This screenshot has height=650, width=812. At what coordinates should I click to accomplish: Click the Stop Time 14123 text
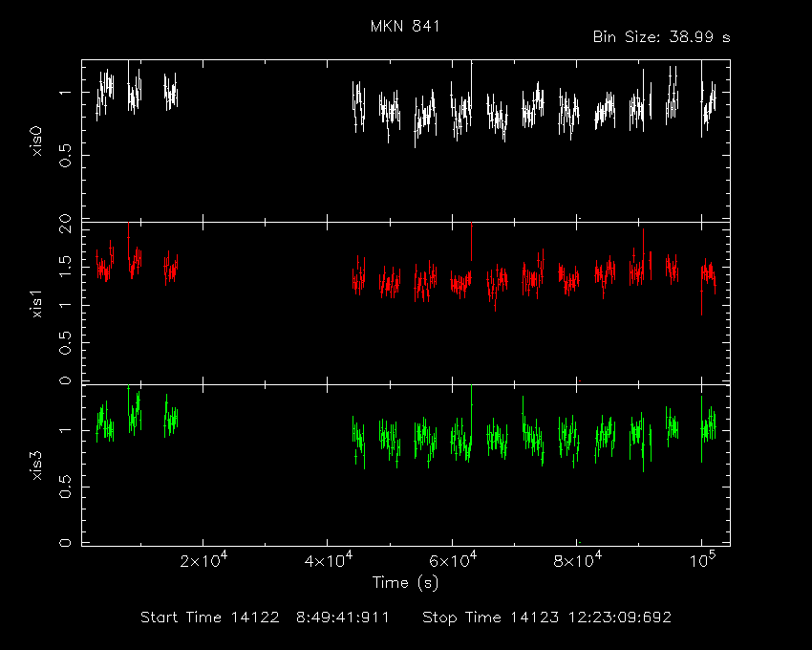tap(490, 617)
